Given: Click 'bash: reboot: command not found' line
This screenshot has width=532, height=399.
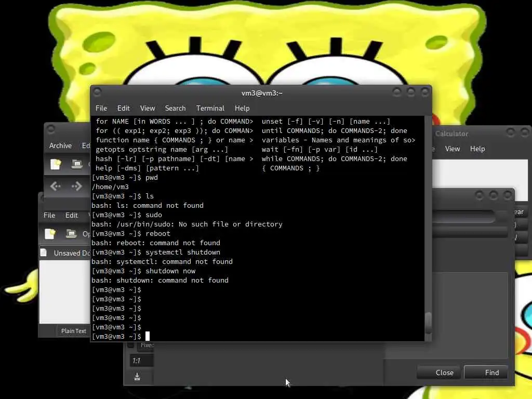Looking at the screenshot, I should (156, 243).
